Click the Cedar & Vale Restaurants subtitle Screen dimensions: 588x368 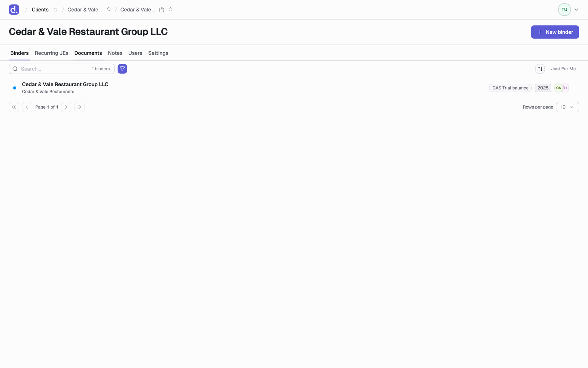48,92
